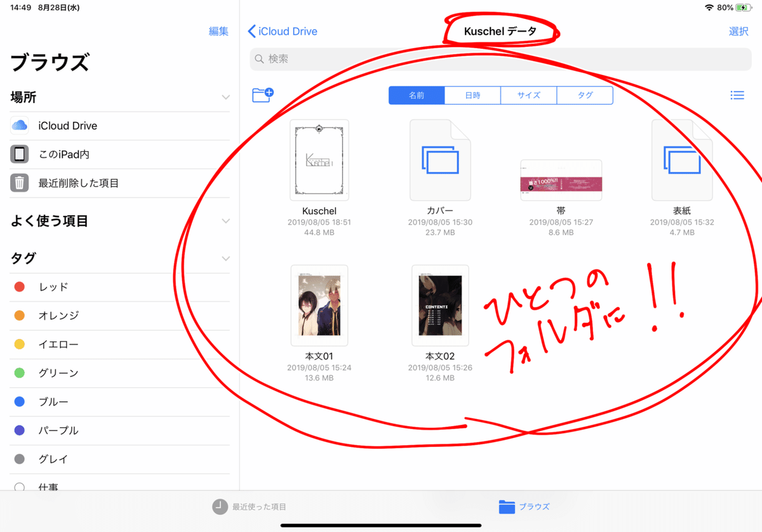
Task: Click the trash can icon
Action: point(20,183)
